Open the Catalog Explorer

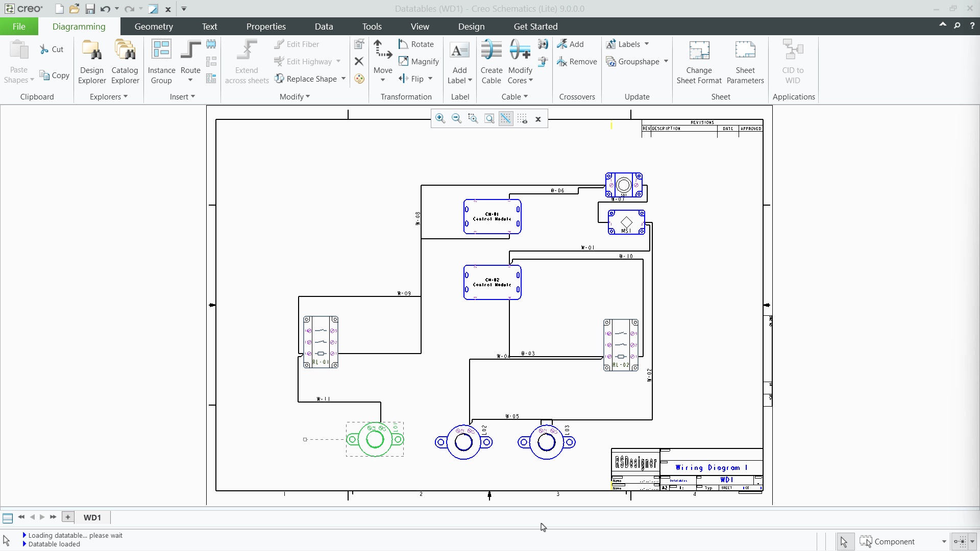click(125, 61)
